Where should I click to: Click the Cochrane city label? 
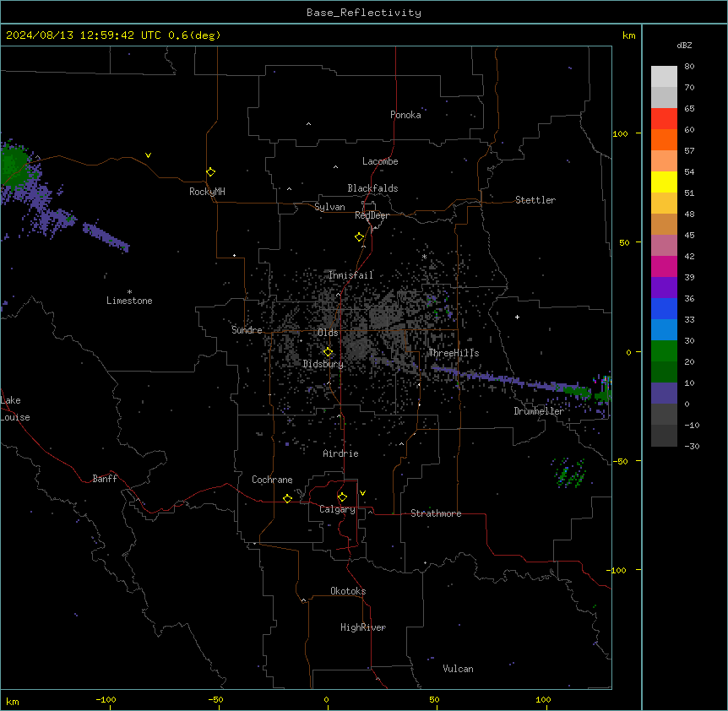(272, 480)
